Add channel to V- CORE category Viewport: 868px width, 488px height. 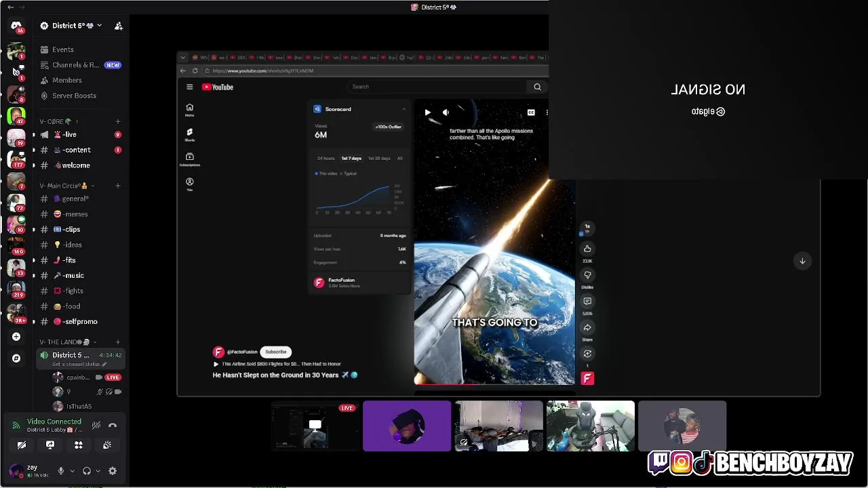118,121
